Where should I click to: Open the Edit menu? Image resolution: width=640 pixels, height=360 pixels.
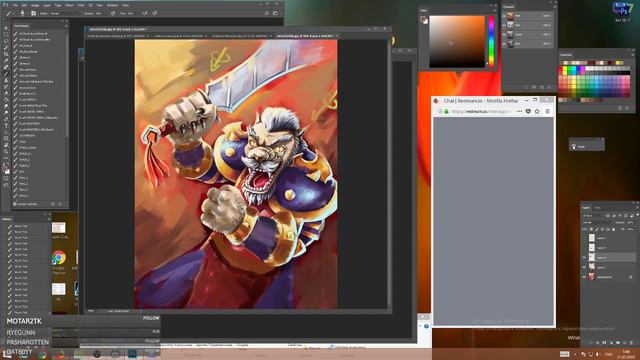coord(24,5)
